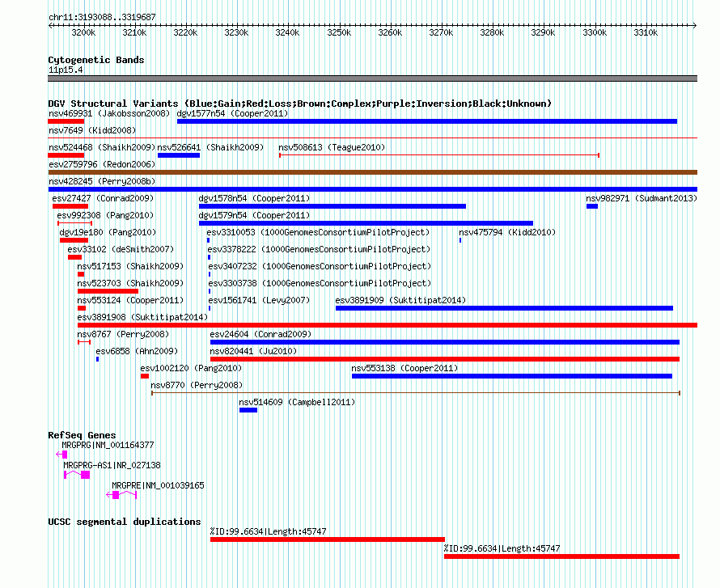The height and width of the screenshot is (588, 720).
Task: Open esv3407232 (1000GenomesConsortiumPilotProject) label
Action: [x=320, y=266]
